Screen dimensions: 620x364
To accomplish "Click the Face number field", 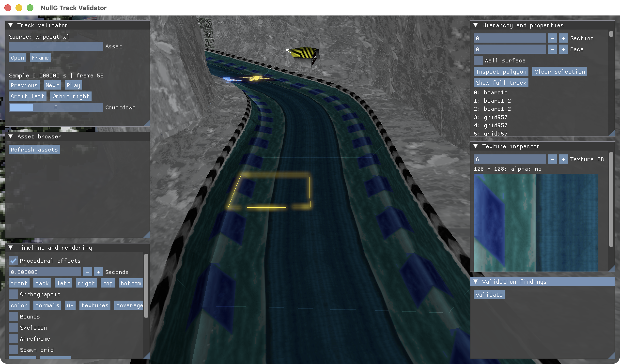I will 510,49.
